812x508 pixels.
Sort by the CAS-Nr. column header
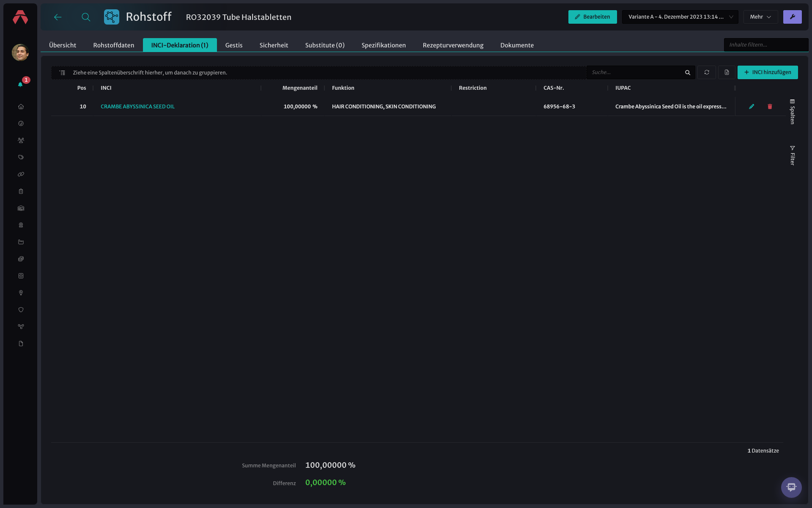(x=554, y=88)
